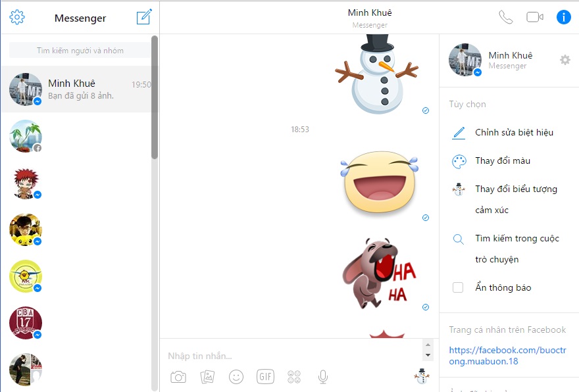Click the Nhập tin nhắn message input field
Image resolution: width=579 pixels, height=392 pixels.
(263, 355)
